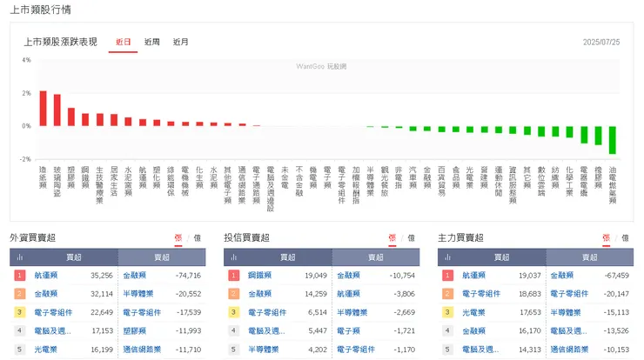Open 電腦及週... link with 14,313 in 主力買超

[x=480, y=350]
